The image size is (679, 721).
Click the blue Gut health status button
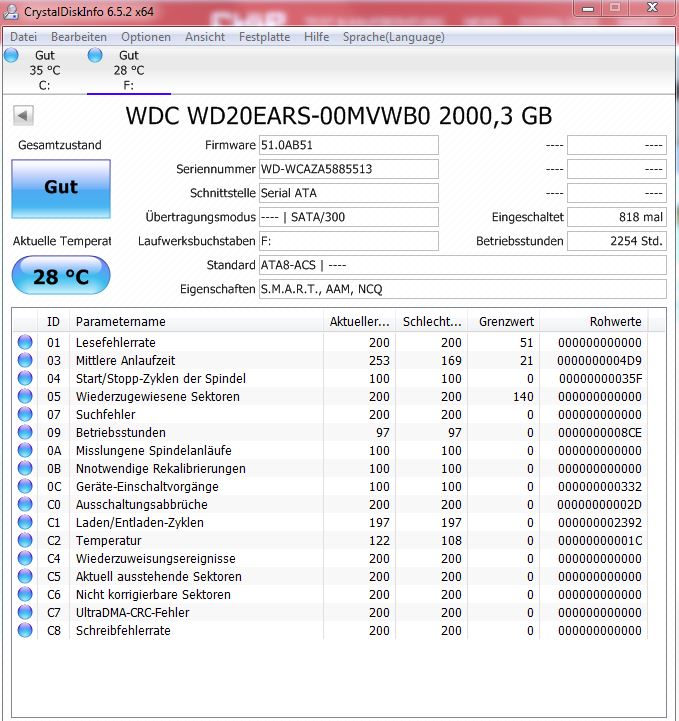[x=61, y=189]
